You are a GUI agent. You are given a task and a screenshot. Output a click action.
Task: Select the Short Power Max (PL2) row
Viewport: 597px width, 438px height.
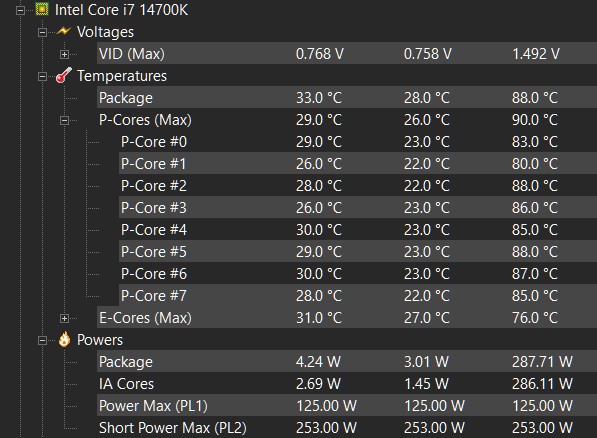coord(347,428)
